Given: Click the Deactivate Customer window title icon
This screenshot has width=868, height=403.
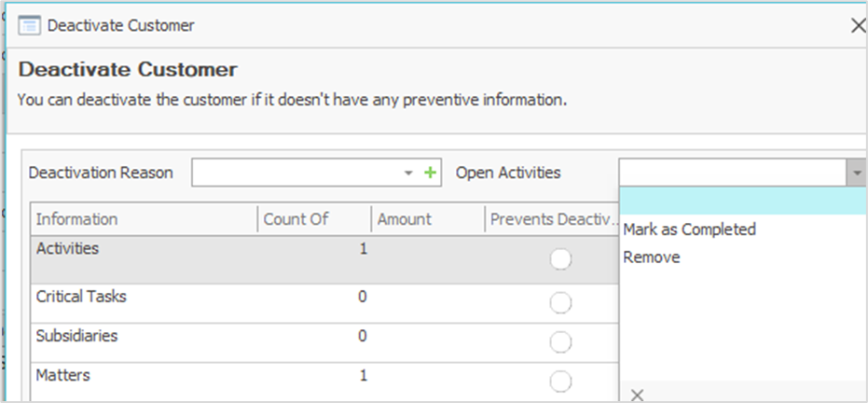Looking at the screenshot, I should [x=30, y=25].
